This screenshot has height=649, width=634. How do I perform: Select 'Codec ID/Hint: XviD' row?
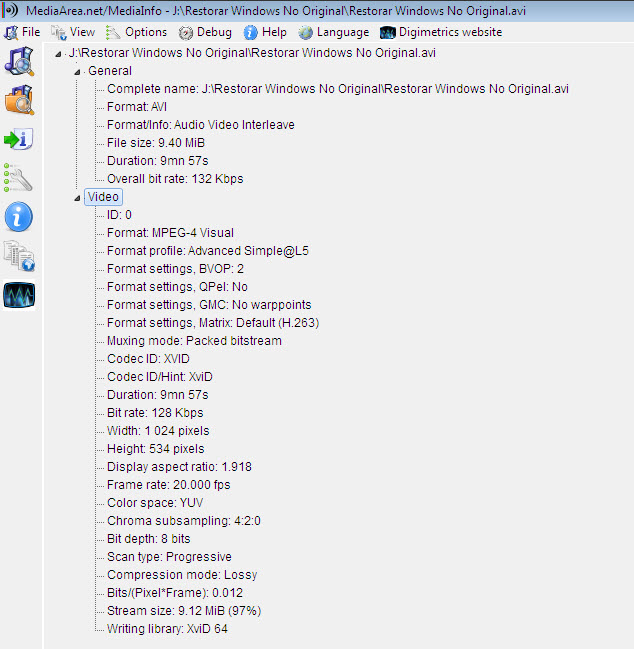[160, 377]
